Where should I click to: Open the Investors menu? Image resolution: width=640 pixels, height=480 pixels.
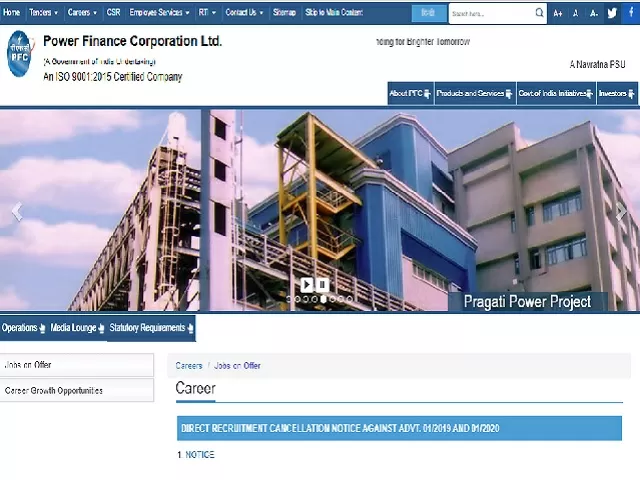(x=617, y=93)
